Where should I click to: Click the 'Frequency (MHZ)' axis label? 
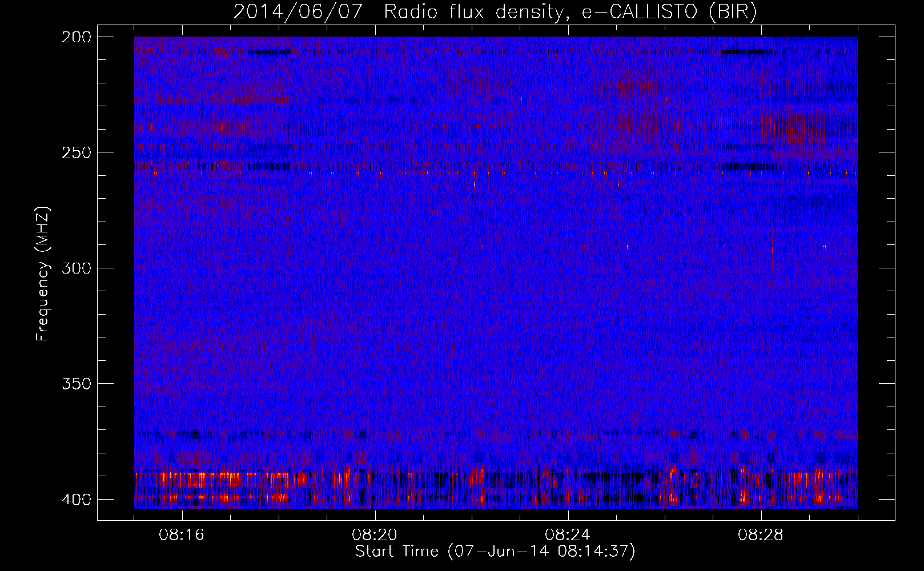coord(43,274)
